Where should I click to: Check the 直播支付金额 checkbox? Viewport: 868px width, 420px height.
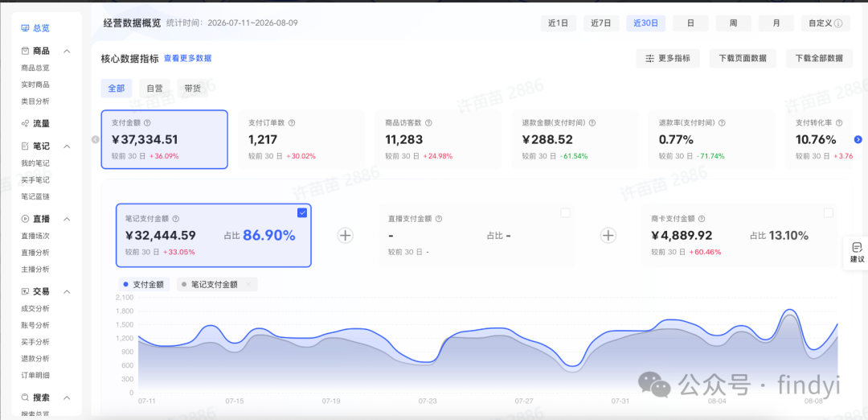[565, 212]
